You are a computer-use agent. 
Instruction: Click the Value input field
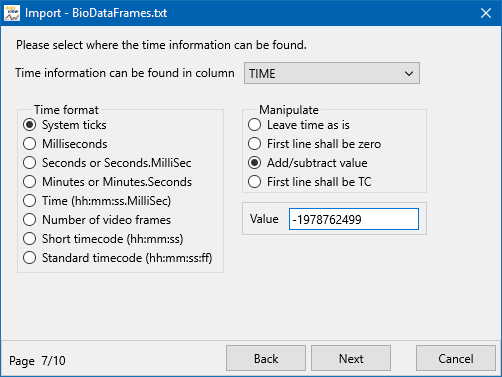point(354,219)
